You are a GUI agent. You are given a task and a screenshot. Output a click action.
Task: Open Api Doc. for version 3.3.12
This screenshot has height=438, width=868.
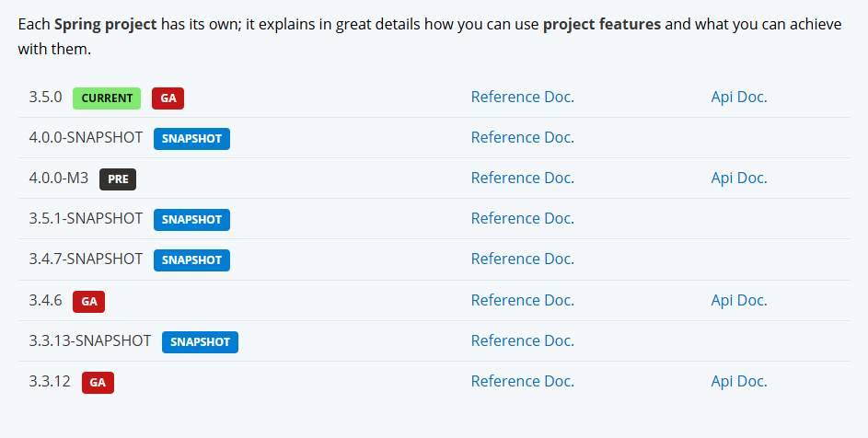point(739,381)
